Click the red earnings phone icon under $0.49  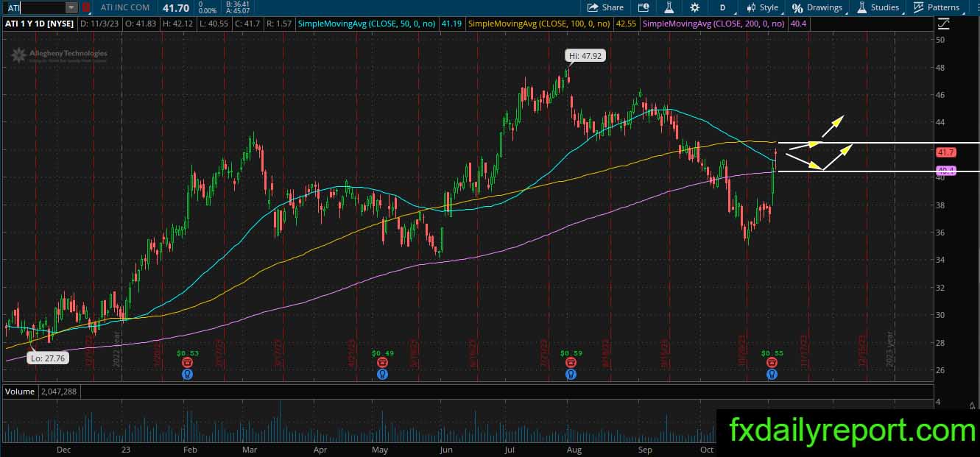(x=382, y=363)
